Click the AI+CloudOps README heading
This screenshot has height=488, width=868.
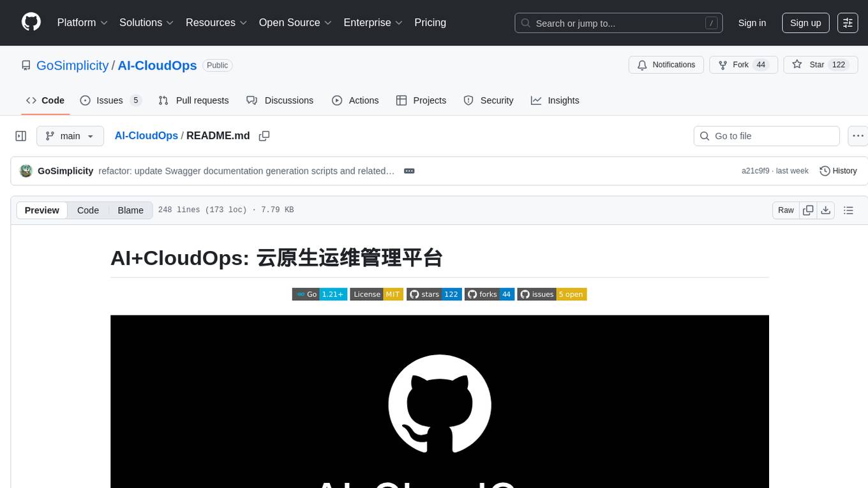276,258
